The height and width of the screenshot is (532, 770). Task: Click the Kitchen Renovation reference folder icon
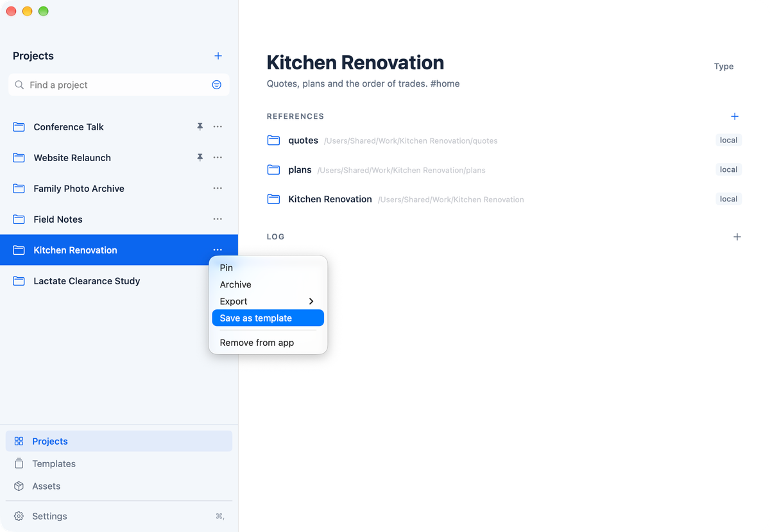274,200
